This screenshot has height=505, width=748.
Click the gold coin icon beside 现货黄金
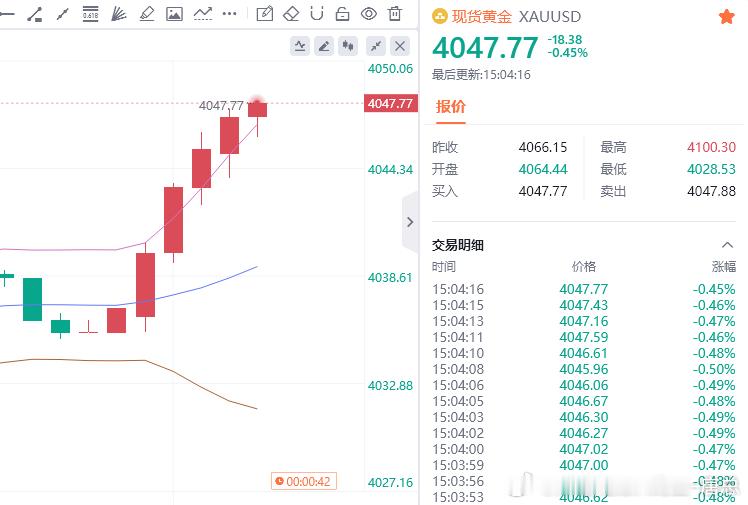[439, 17]
